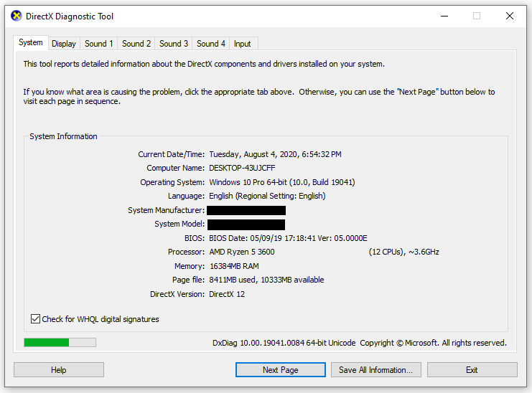Click the BIOS Date 05/09/19 value

coord(288,238)
